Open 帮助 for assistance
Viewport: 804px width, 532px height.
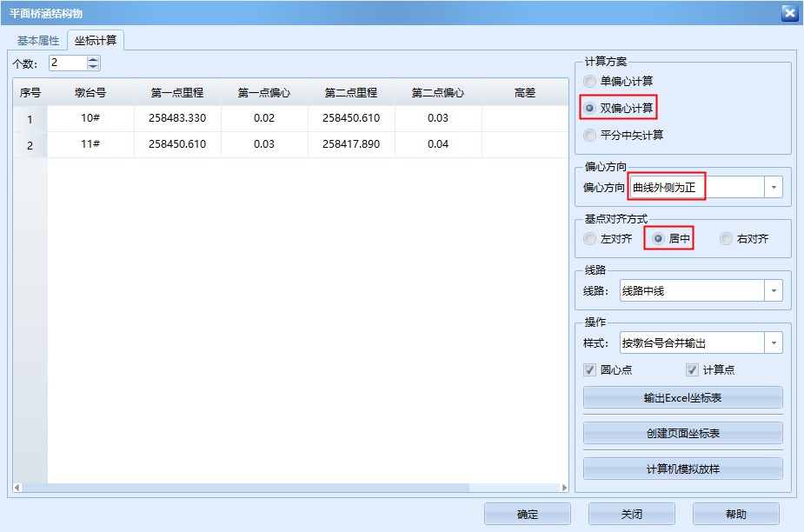[x=735, y=514]
